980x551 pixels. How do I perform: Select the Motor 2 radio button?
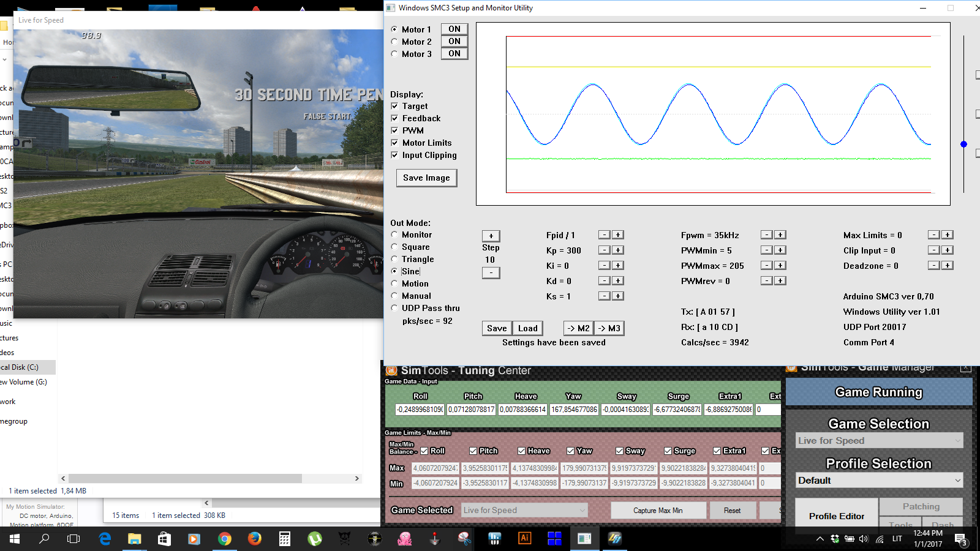[x=394, y=42]
